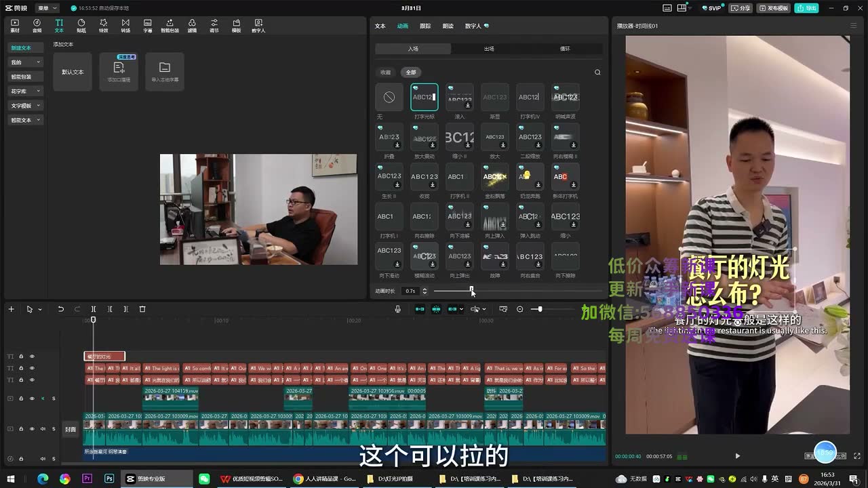The width and height of the screenshot is (868, 488).
Task: Click the Windows Start button
Action: coord(11,479)
